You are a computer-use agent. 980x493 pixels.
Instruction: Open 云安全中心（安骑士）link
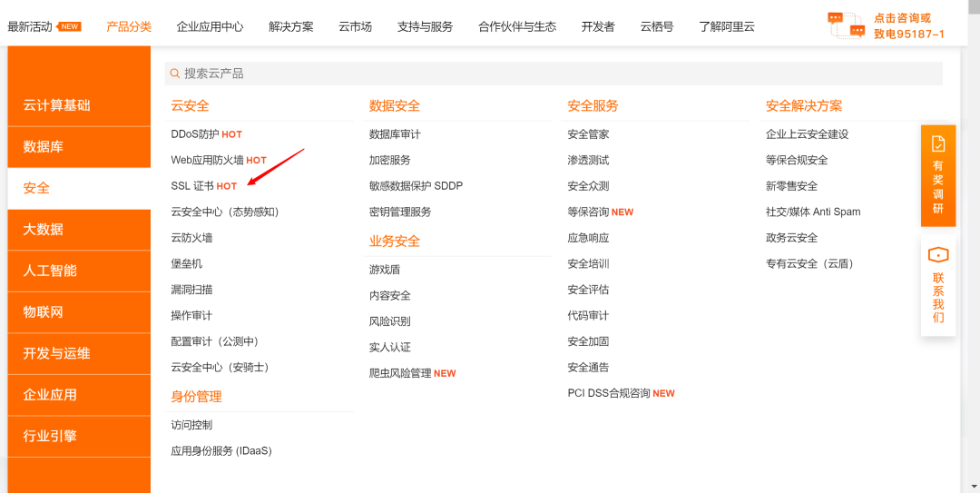[x=220, y=367]
